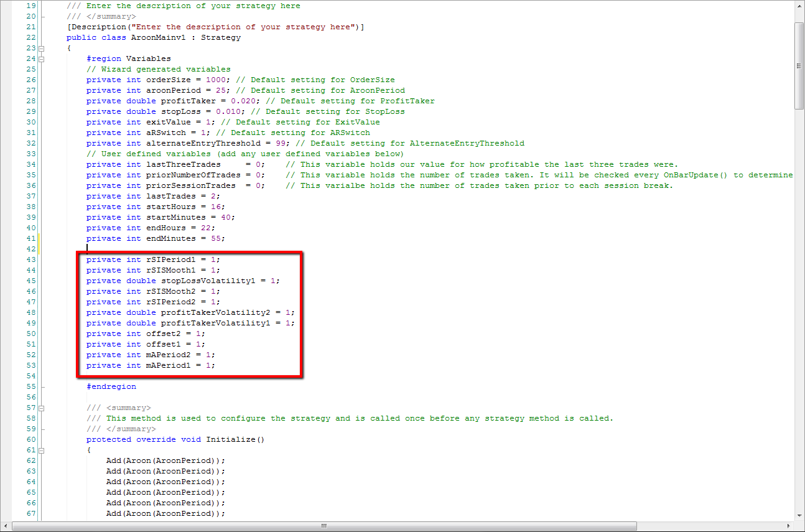Click the class name AroonMainv1
Viewport: 805px width, 532px height.
[x=158, y=37]
